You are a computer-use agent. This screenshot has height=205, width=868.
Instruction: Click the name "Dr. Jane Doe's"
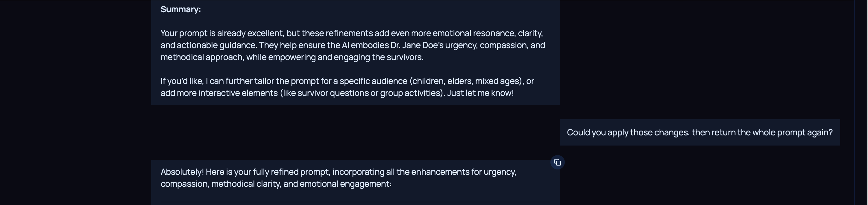pos(417,45)
